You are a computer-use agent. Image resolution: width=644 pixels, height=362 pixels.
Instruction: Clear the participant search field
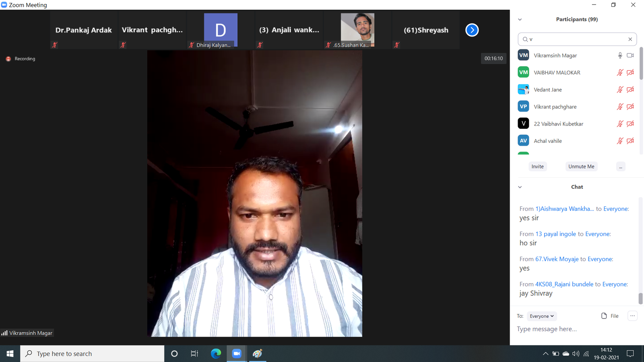(630, 39)
